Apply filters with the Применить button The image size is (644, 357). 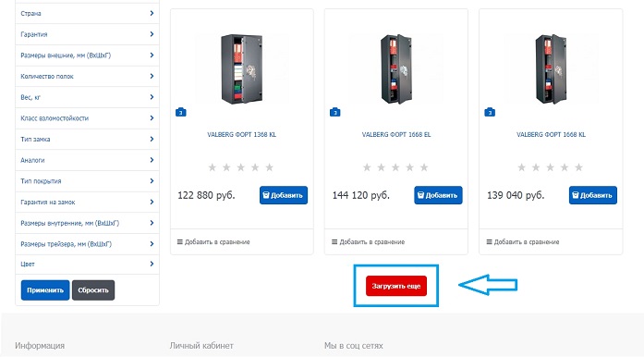[45, 290]
